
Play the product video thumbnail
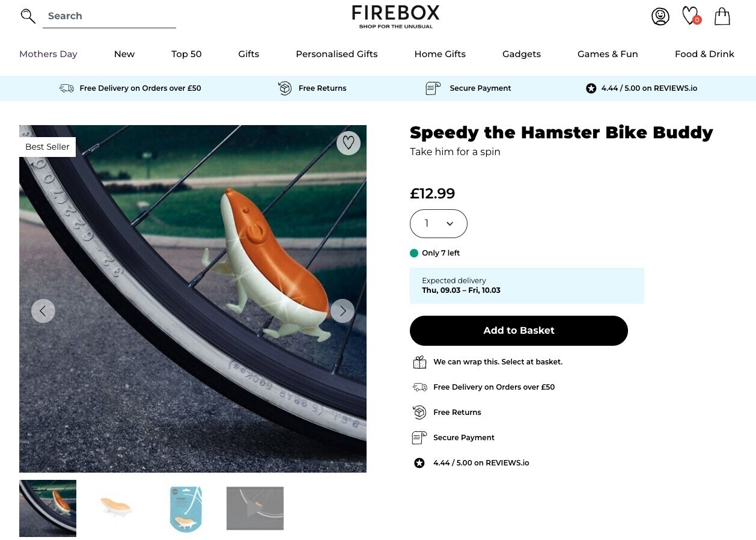tap(255, 508)
